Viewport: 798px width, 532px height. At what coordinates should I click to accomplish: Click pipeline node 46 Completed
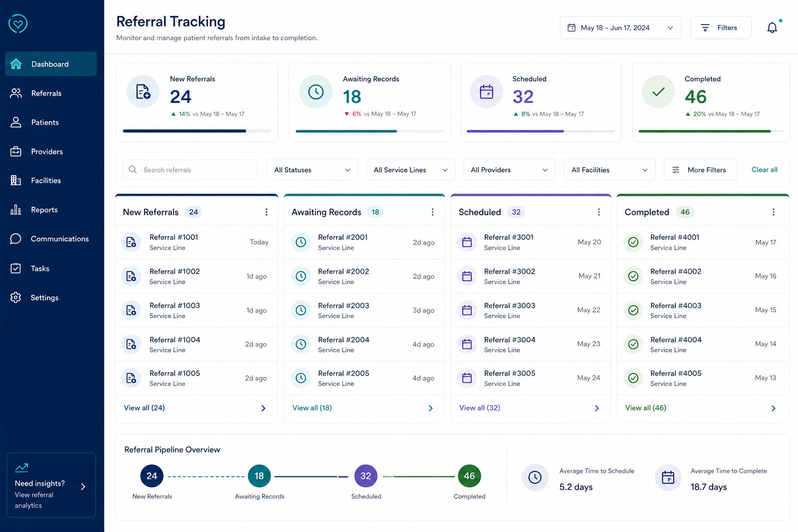469,476
